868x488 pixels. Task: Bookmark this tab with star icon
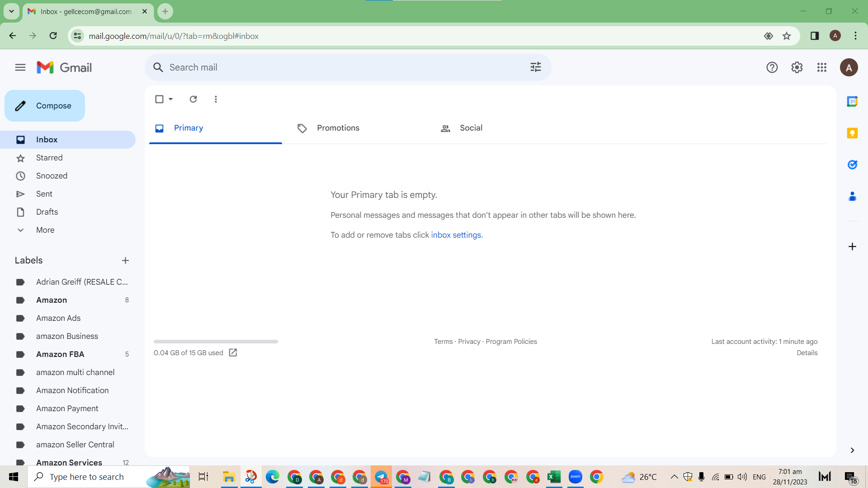pos(787,36)
